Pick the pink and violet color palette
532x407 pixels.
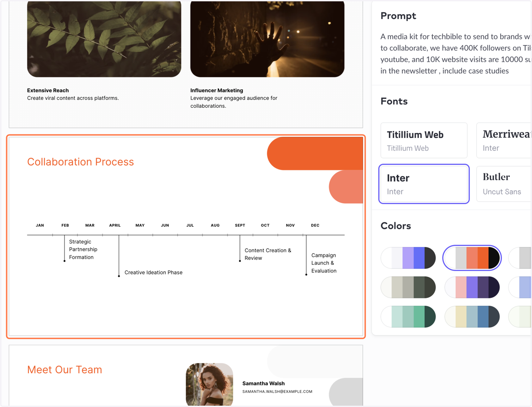[472, 287]
